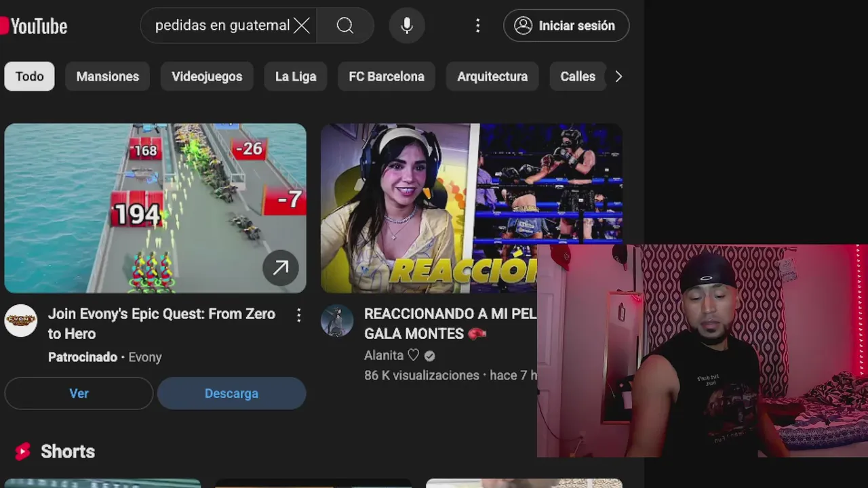The height and width of the screenshot is (488, 868).
Task: Choose the La Liga chip
Action: pos(296,77)
